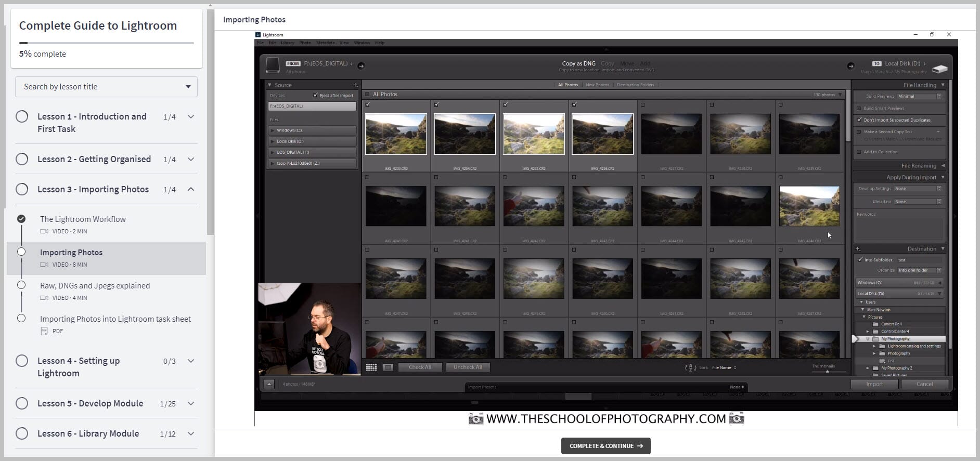Click the Check All button
This screenshot has height=461, width=980.
click(420, 367)
